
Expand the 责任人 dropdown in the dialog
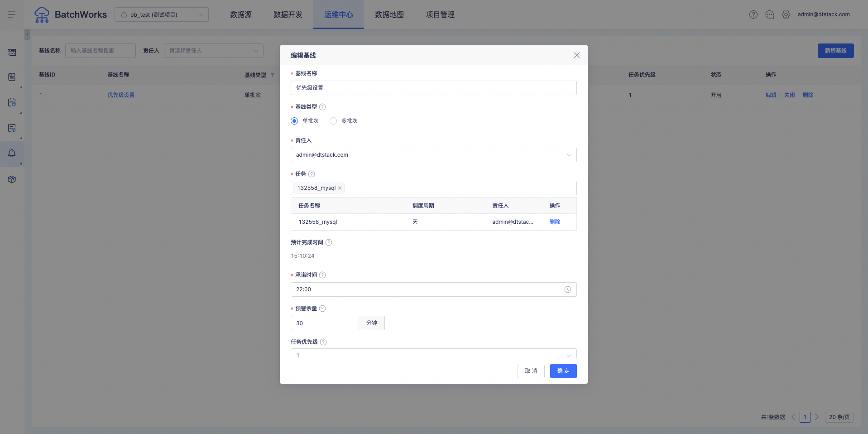(433, 155)
